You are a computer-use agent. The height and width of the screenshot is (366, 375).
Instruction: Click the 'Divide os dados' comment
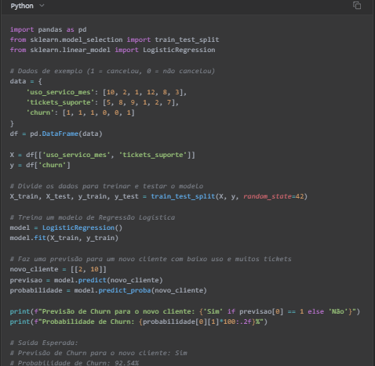pyautogui.click(x=107, y=186)
